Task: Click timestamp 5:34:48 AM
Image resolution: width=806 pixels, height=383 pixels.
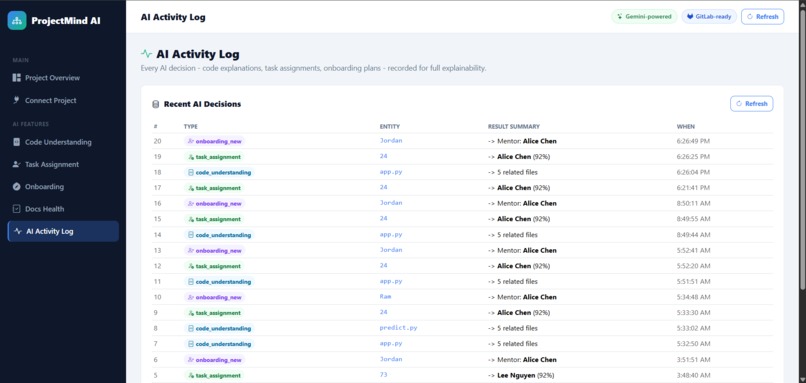Action: [693, 297]
